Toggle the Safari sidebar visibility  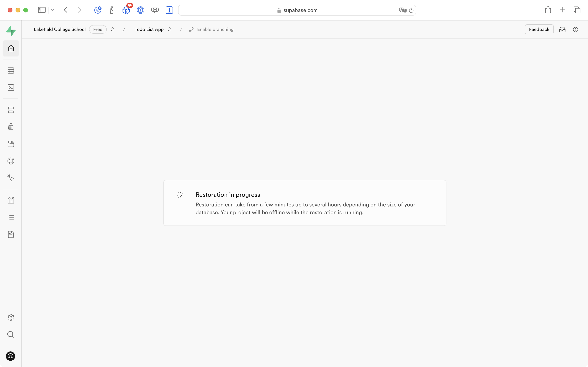coord(42,10)
